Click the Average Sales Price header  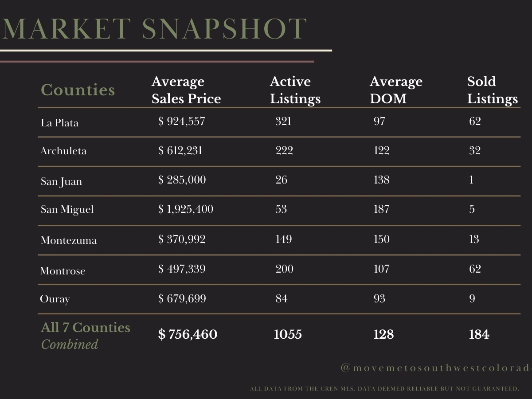click(186, 90)
